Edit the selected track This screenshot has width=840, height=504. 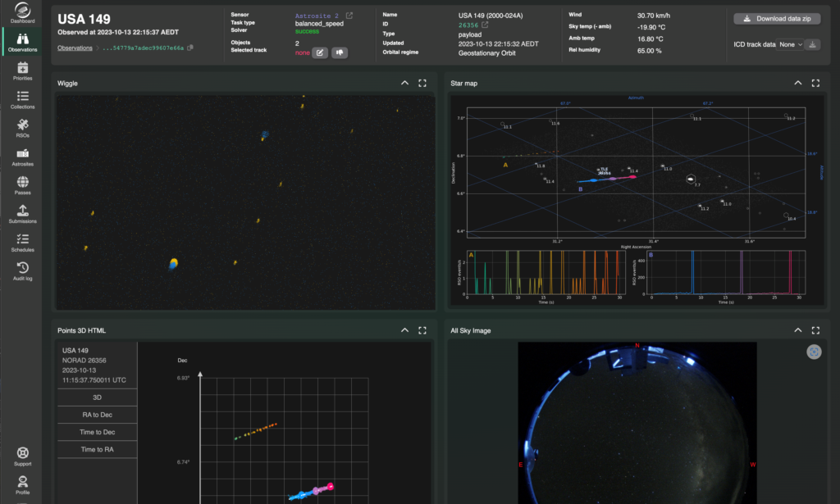[320, 52]
